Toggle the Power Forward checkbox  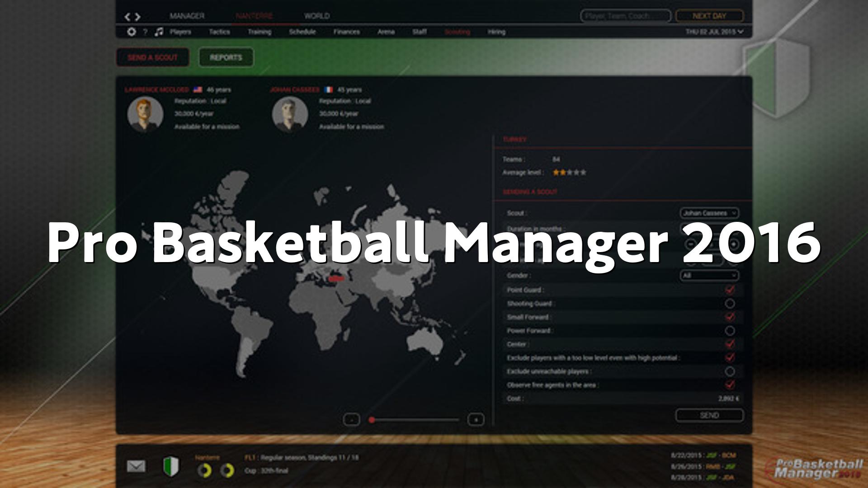pos(729,330)
